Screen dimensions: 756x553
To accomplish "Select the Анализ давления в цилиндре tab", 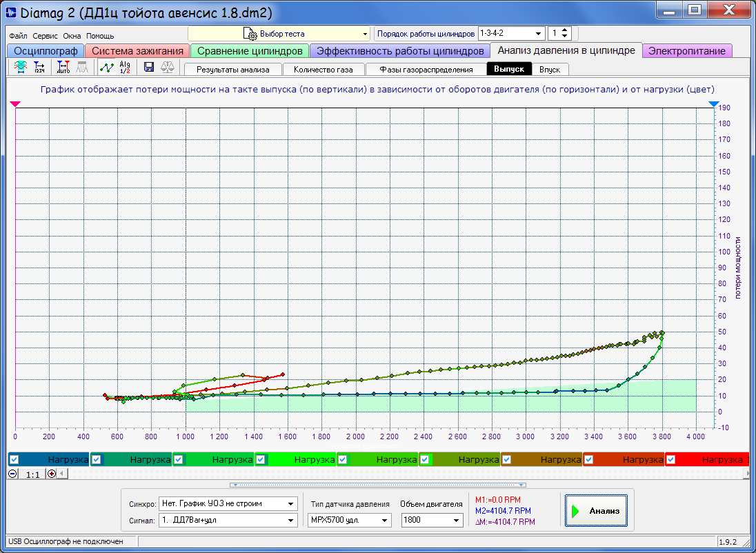I will [566, 50].
